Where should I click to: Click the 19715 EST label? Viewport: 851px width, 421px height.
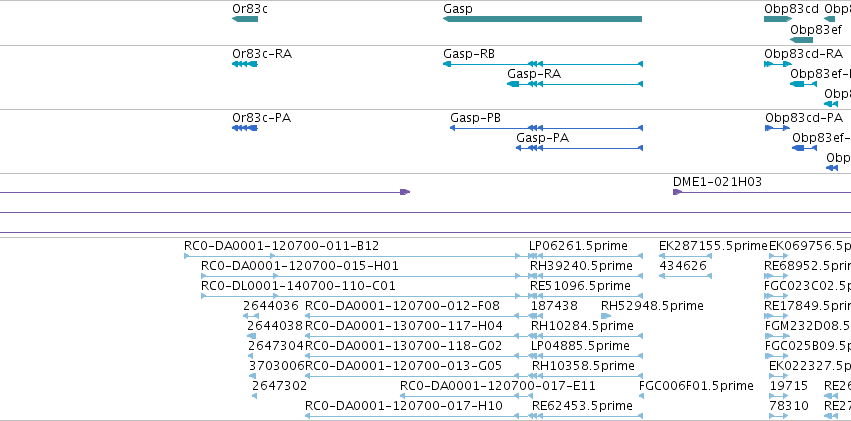pos(789,386)
